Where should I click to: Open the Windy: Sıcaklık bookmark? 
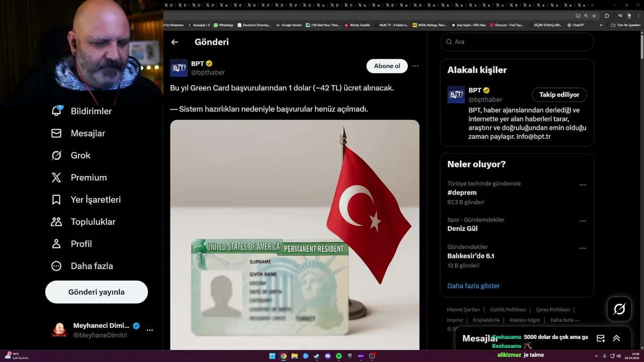point(357,25)
